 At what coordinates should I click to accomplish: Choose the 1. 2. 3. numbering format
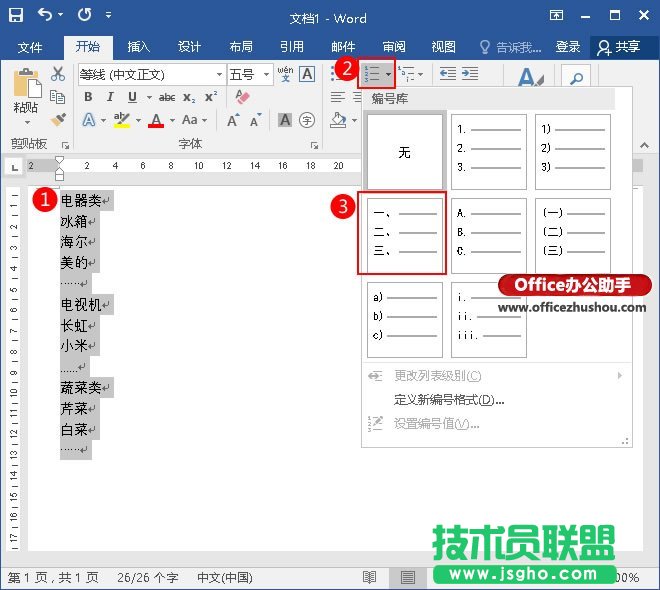pyautogui.click(x=489, y=152)
